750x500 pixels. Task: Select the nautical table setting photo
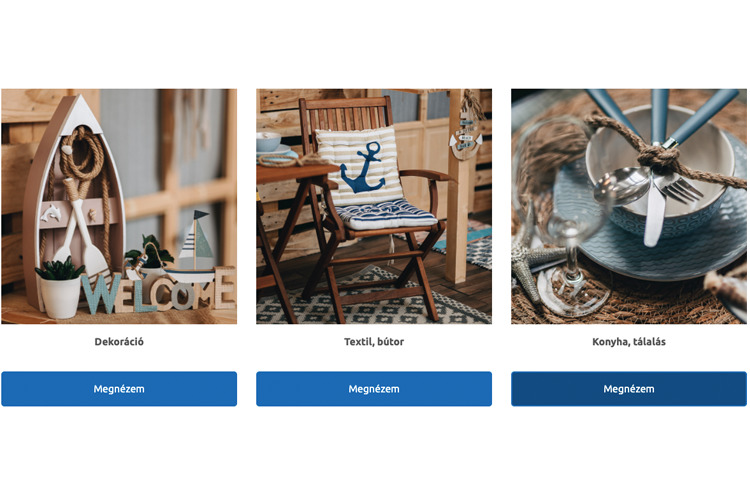click(x=629, y=206)
